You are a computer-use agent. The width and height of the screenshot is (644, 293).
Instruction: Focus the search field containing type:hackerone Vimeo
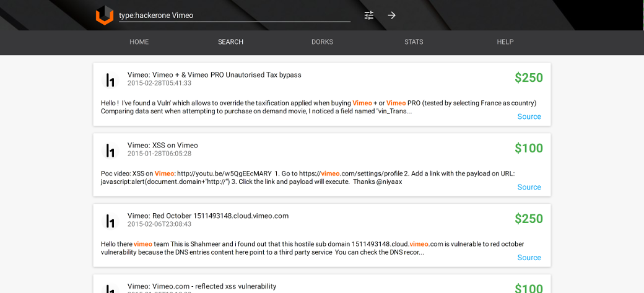[234, 15]
